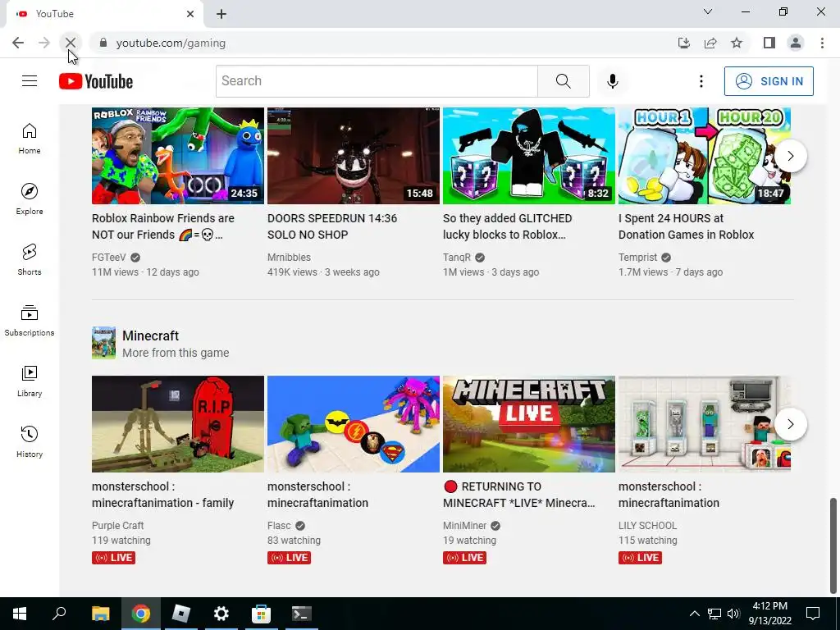Open the terminal from the taskbar
Image resolution: width=840 pixels, height=630 pixels.
pos(301,614)
